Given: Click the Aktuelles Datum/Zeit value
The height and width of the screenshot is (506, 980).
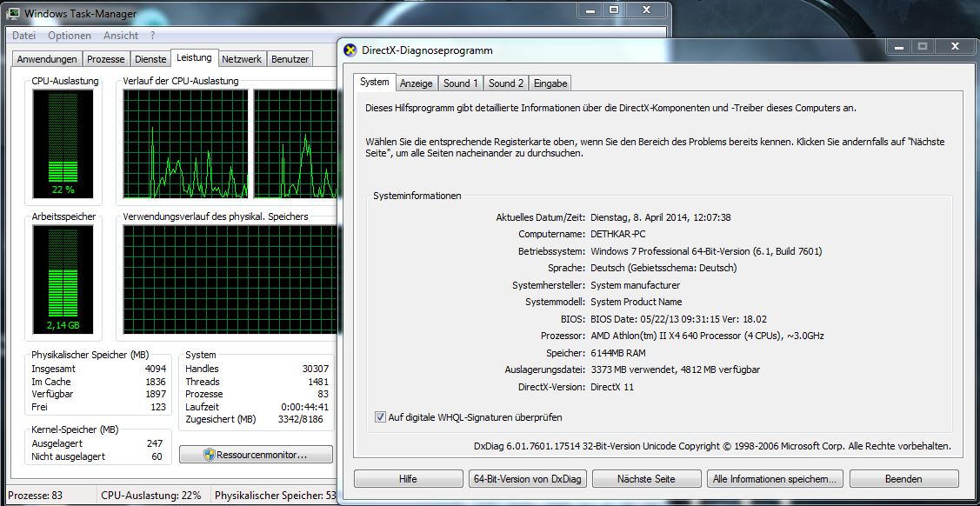Looking at the screenshot, I should coord(661,217).
